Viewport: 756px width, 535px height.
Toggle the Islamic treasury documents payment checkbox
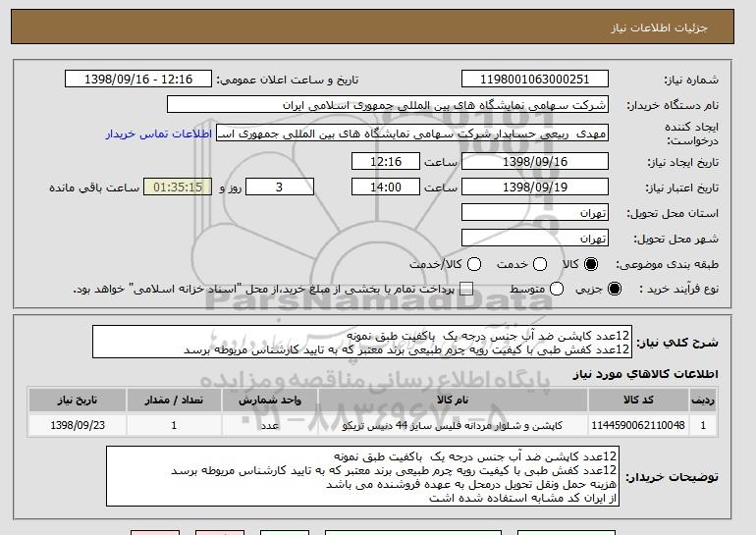[x=466, y=289]
